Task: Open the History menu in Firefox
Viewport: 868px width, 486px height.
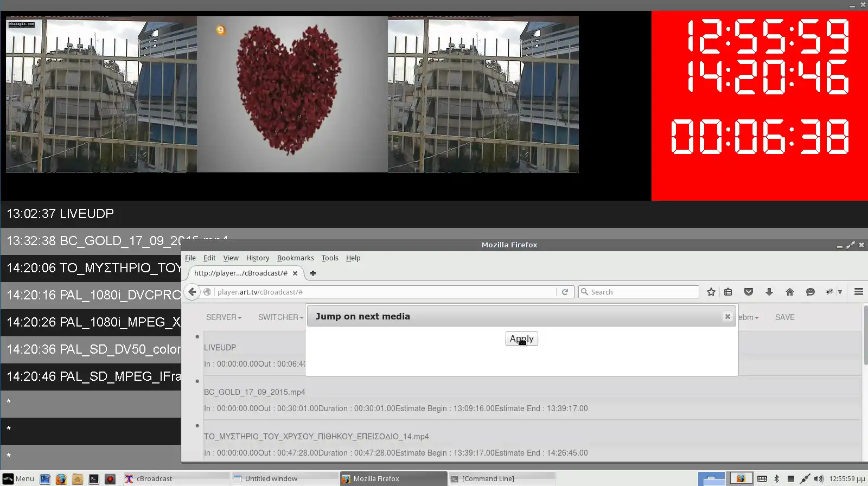Action: click(258, 258)
